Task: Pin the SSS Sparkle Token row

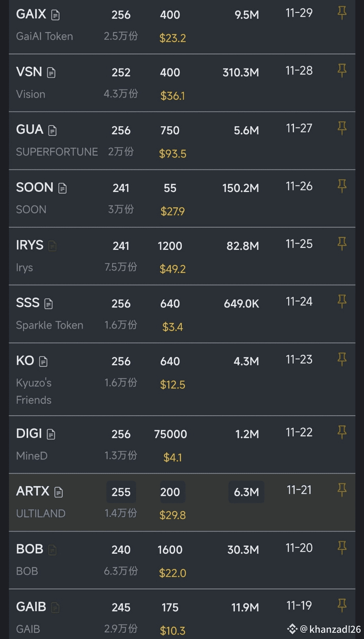Action: [342, 302]
